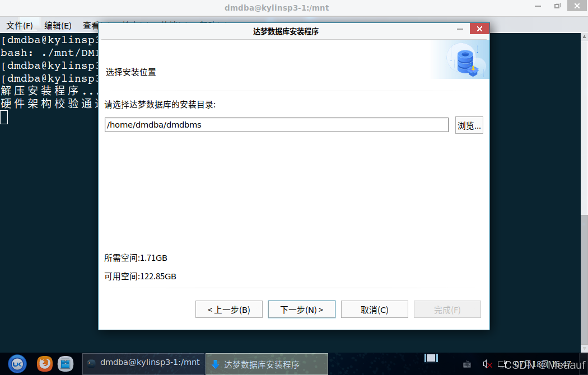Image resolution: width=588 pixels, height=375 pixels.
Task: Select 达梦数据库安装程序 taskbar item
Action: click(x=267, y=364)
